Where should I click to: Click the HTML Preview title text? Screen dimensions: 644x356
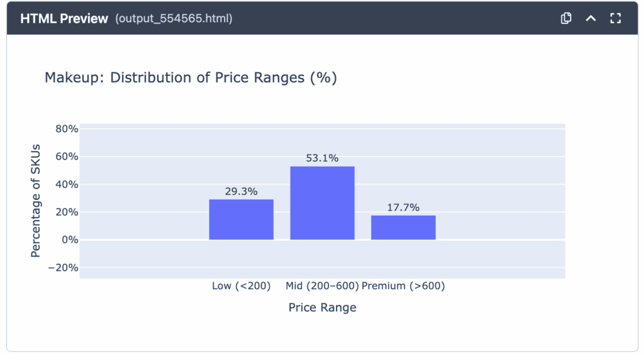(x=64, y=18)
